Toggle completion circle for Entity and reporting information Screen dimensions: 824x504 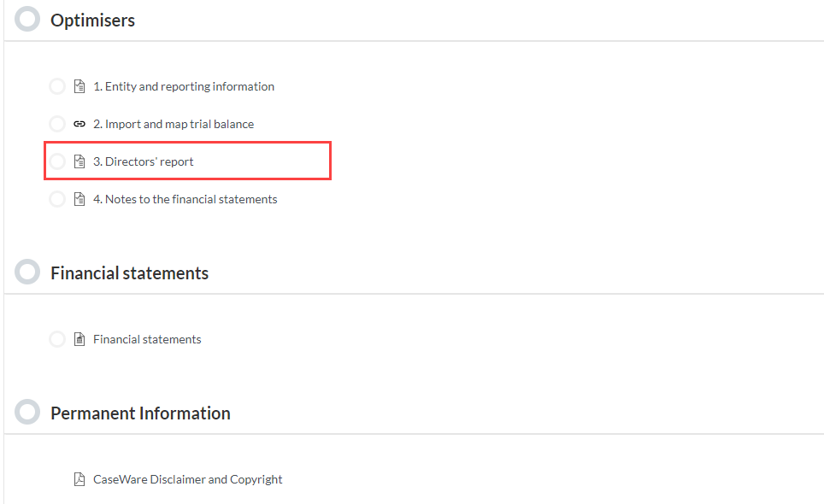(x=56, y=86)
